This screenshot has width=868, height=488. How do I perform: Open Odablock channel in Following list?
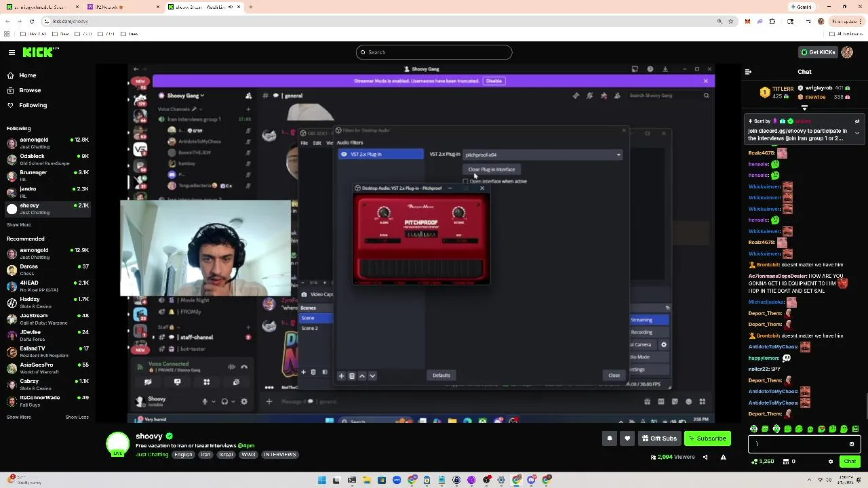47,159
